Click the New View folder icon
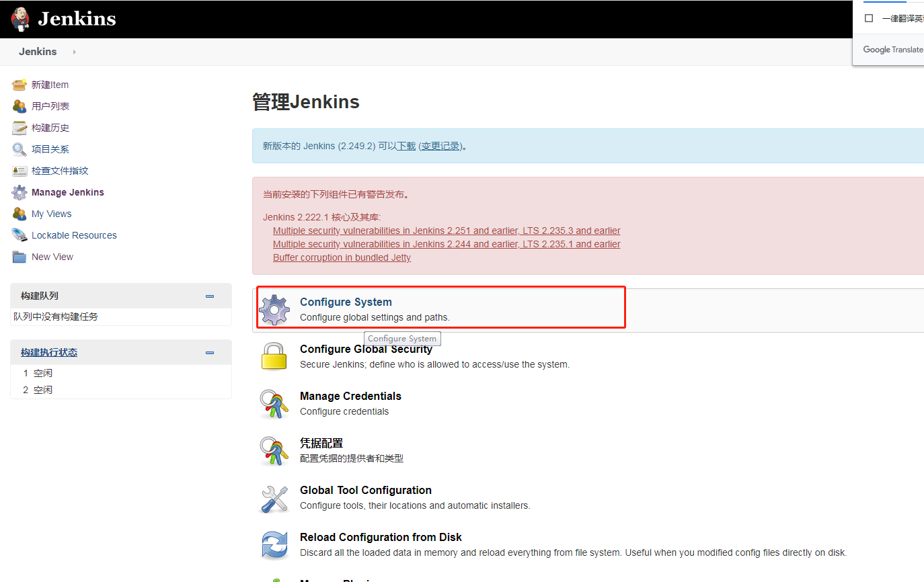The image size is (924, 582). coord(20,257)
